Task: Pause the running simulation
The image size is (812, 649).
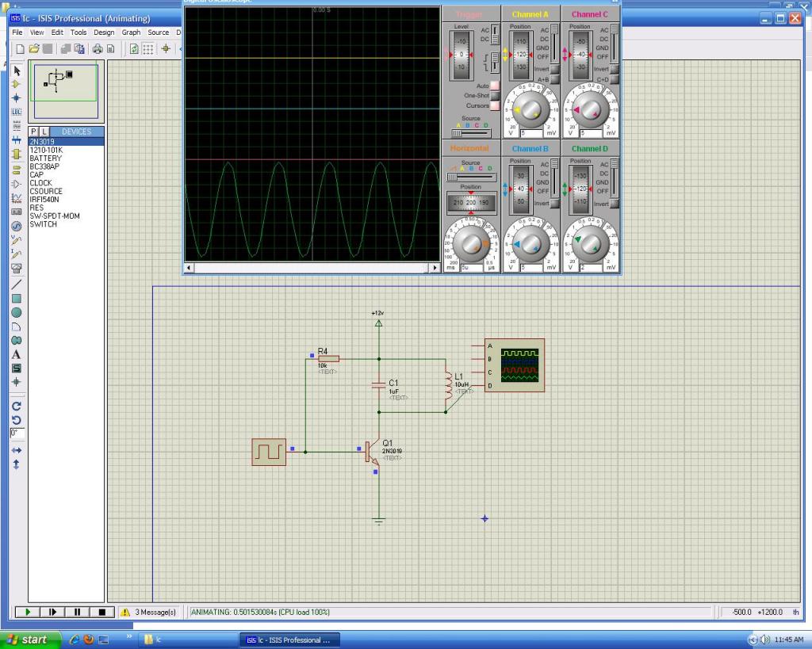Action: click(x=77, y=612)
